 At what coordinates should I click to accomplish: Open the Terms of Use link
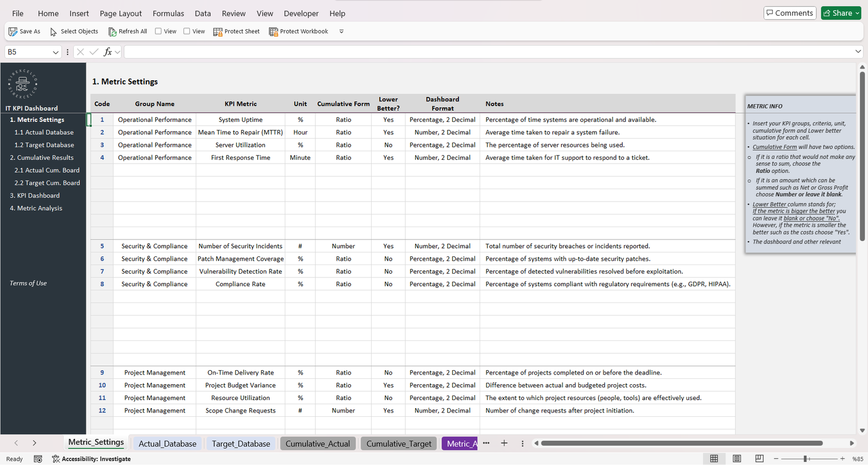tap(28, 283)
